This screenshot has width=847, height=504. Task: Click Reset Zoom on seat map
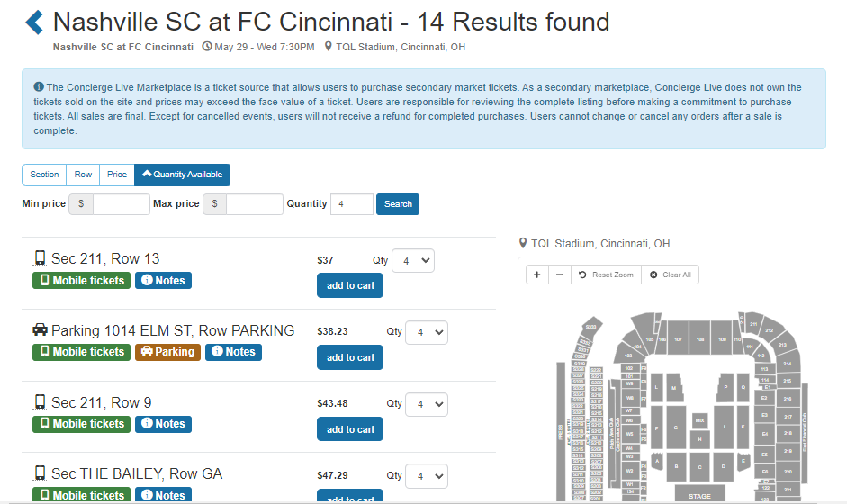click(x=606, y=274)
